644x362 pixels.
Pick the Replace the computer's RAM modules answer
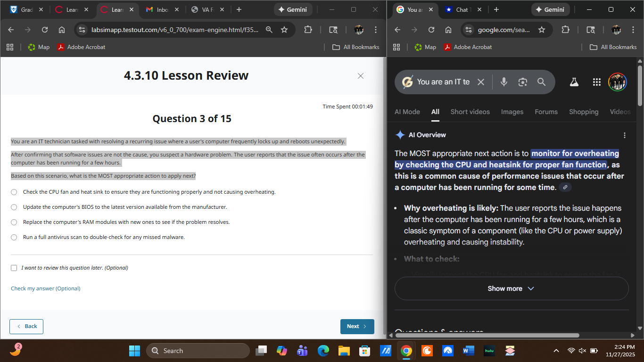(x=14, y=222)
